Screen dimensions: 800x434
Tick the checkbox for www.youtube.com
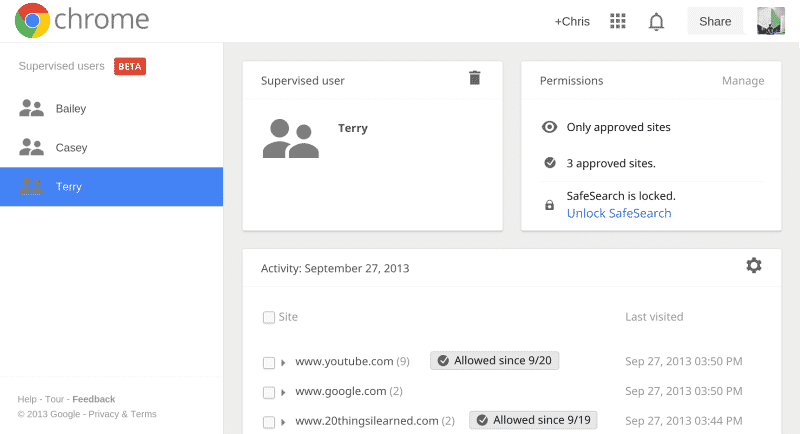click(x=268, y=362)
